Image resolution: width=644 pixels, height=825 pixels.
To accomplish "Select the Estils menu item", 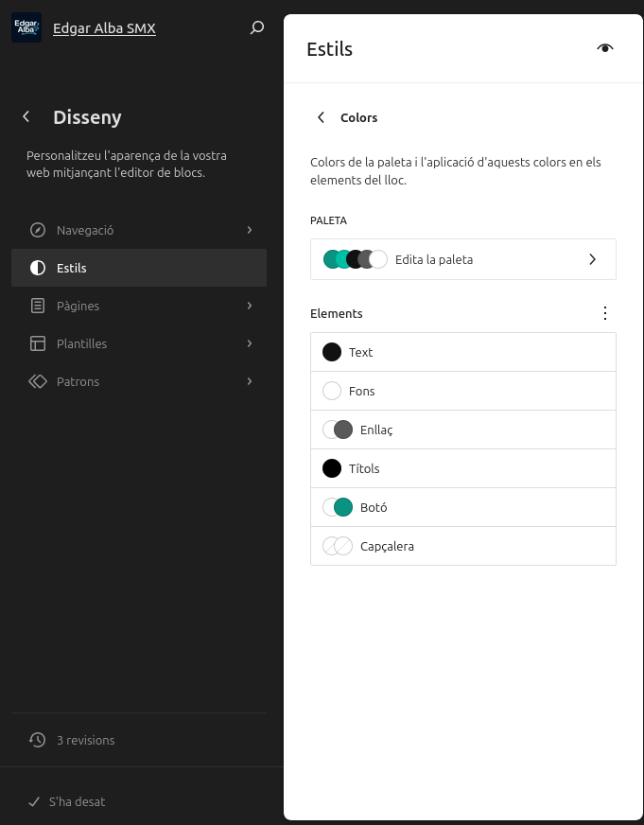I will (x=139, y=268).
